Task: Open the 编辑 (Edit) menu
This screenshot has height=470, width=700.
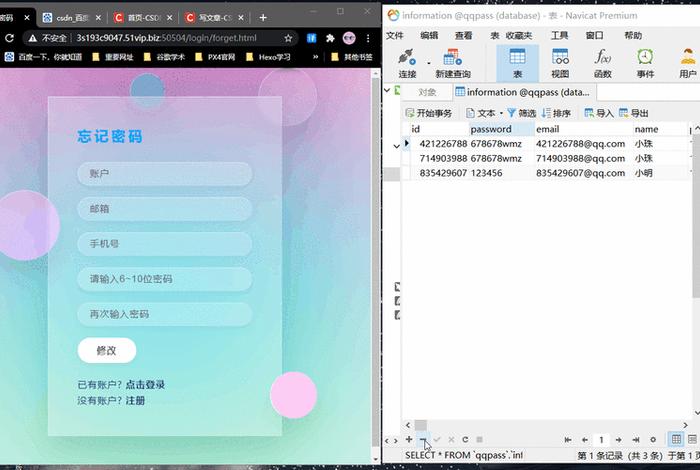Action: pyautogui.click(x=429, y=35)
